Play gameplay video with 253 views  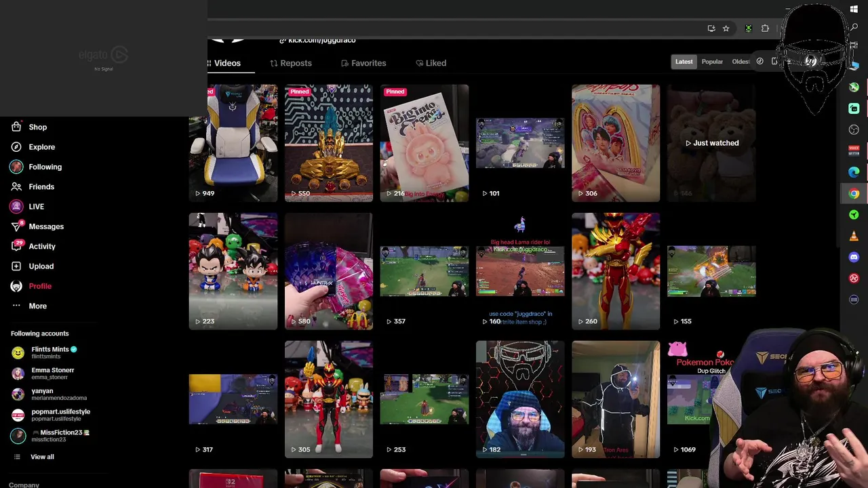coord(425,399)
